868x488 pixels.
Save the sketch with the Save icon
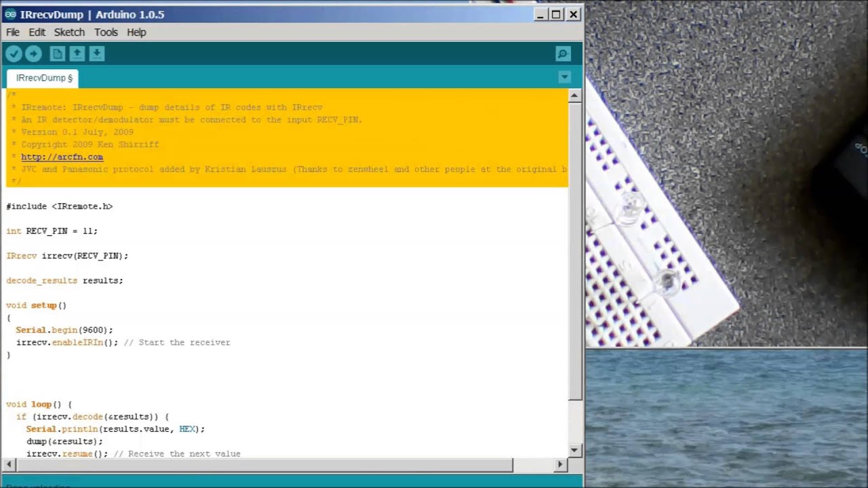tap(97, 54)
